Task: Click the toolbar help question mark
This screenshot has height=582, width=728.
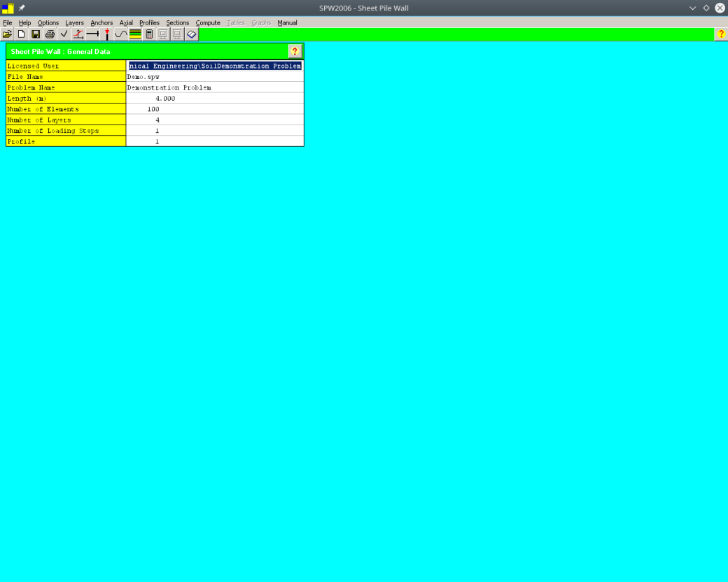Action: coord(721,34)
